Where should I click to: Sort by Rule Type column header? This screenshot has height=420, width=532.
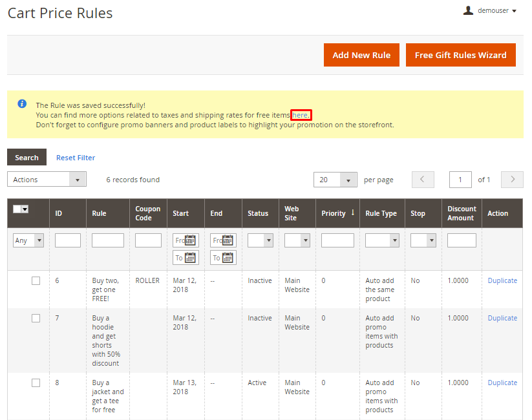381,213
